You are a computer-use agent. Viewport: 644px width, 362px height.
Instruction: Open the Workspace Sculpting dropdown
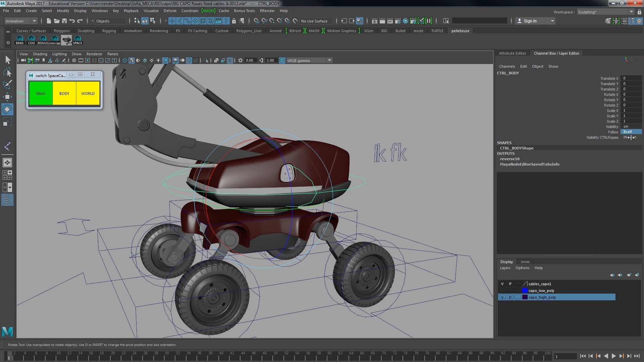tap(631, 12)
